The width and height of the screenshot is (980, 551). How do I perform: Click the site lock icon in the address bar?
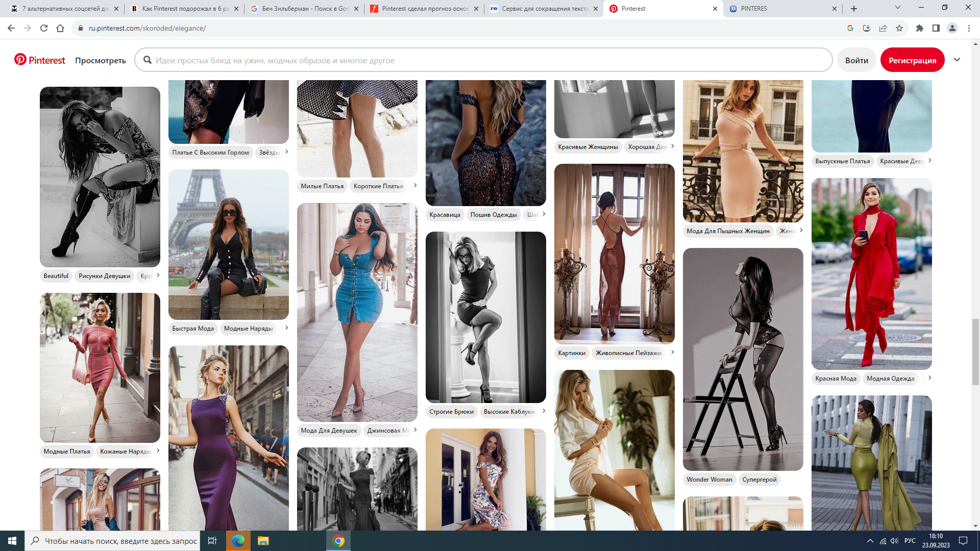80,28
